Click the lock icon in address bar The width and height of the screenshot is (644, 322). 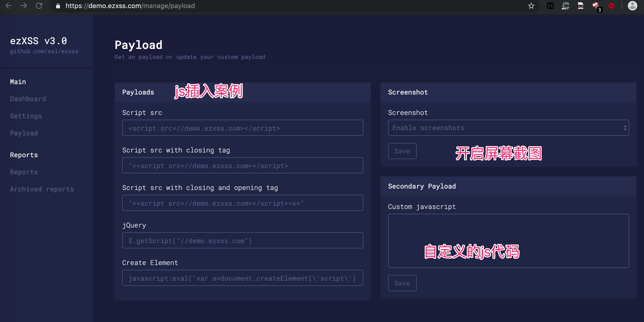coord(58,6)
